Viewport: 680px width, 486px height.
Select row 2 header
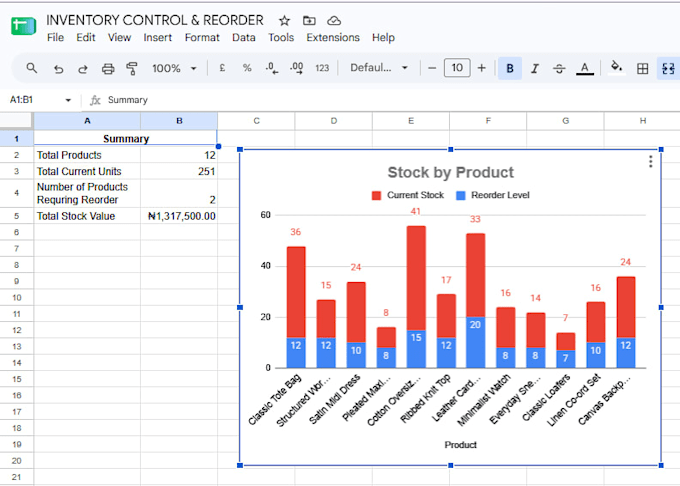pos(16,155)
